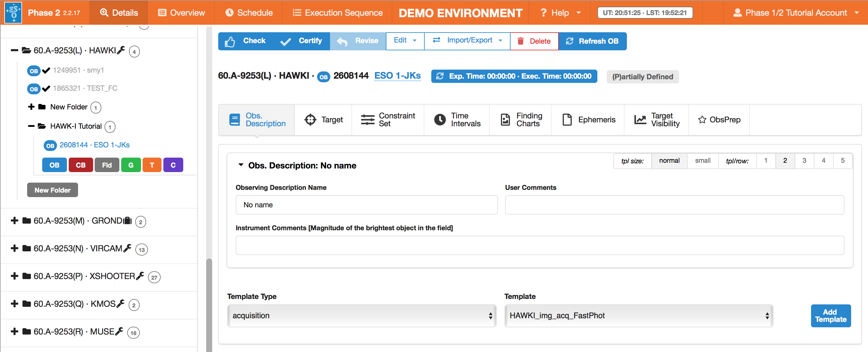Viewport: 868px width, 352px height.
Task: Collapse the HAWK-I Tutorial folder
Action: pyautogui.click(x=31, y=126)
